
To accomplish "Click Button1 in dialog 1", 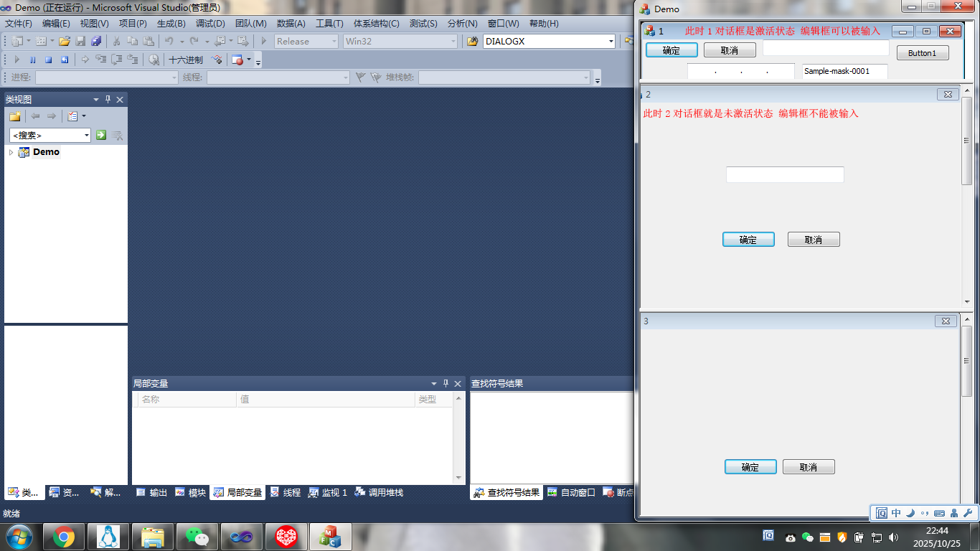I will pos(923,53).
